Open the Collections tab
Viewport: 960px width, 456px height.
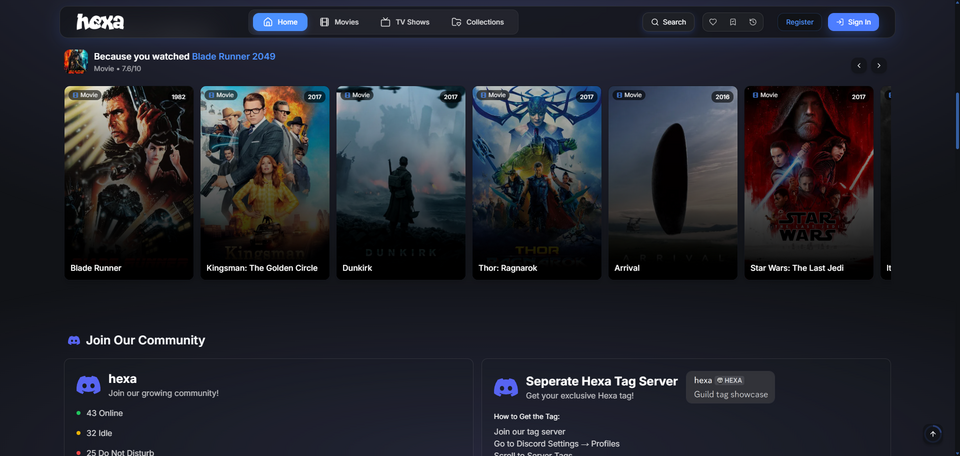click(x=478, y=22)
